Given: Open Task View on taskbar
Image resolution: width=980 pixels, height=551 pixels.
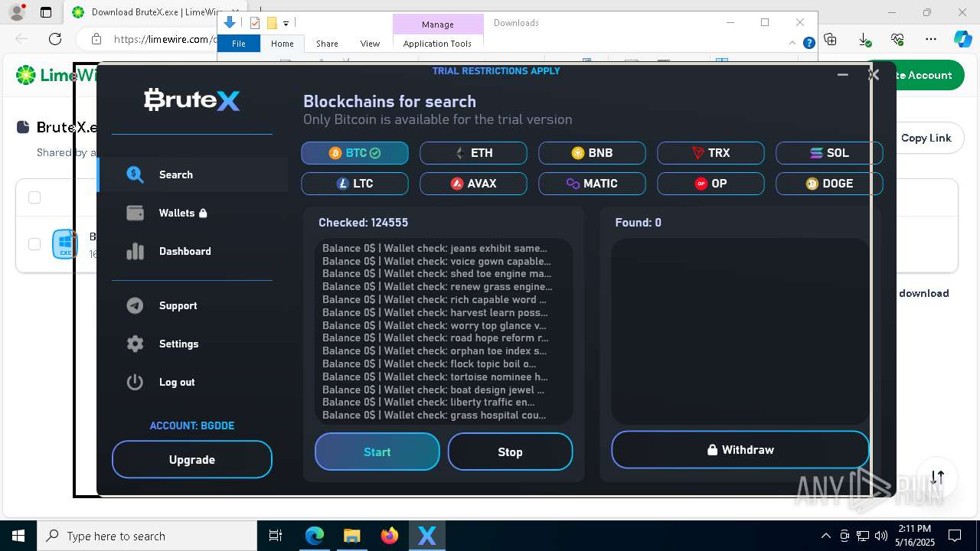Looking at the screenshot, I should [x=276, y=536].
